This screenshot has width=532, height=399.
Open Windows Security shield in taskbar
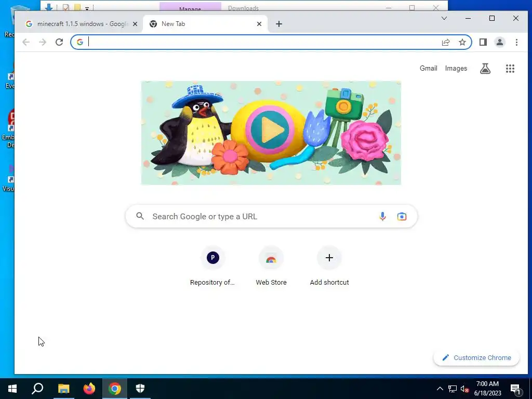pos(140,389)
